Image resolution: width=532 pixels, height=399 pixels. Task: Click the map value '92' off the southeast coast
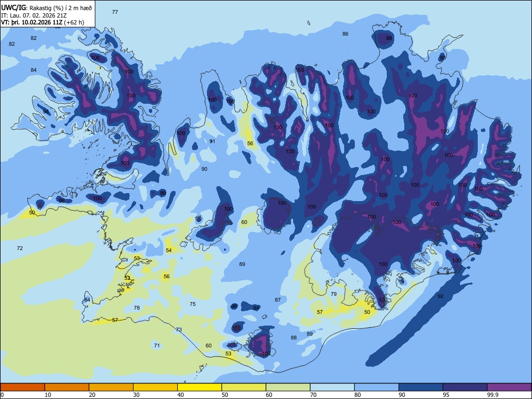point(440,296)
